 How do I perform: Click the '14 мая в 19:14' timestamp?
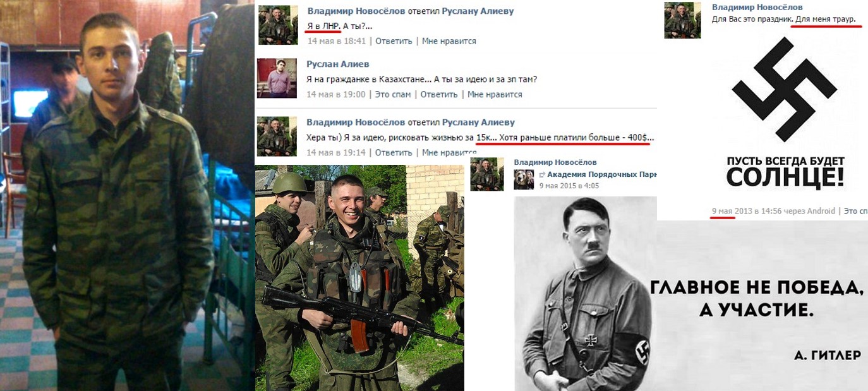coord(336,152)
